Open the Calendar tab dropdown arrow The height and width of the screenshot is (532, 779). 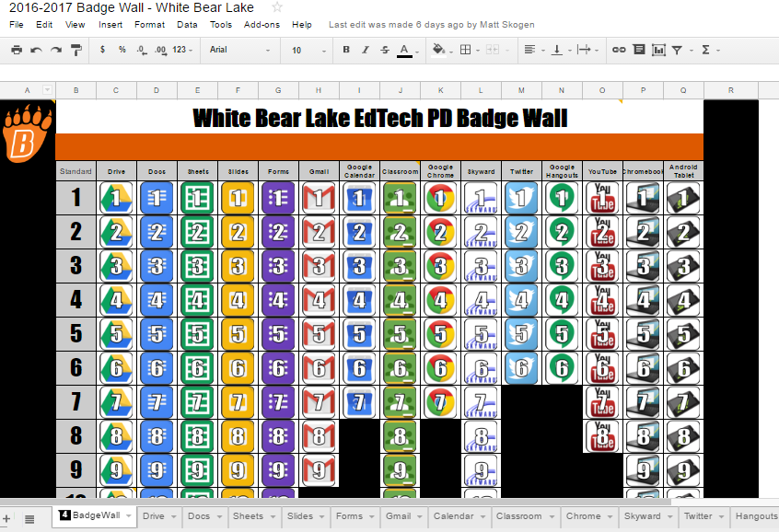[x=483, y=516]
